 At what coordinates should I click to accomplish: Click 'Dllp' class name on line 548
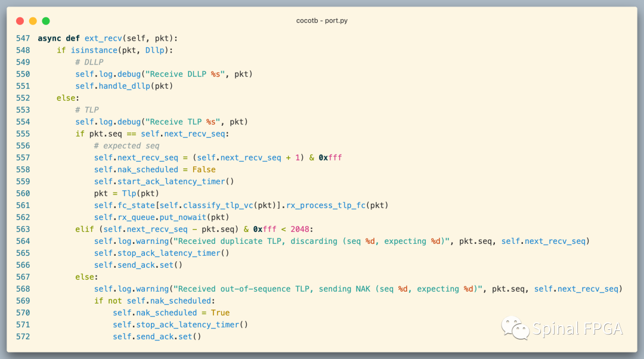click(155, 50)
